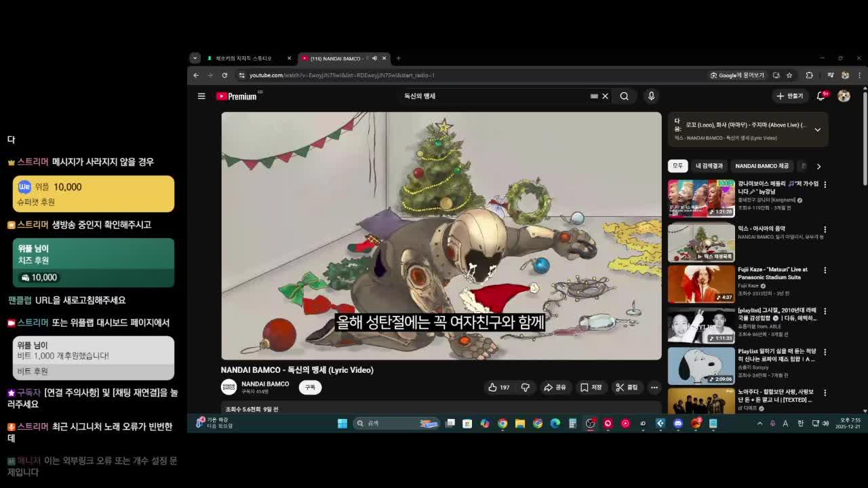
Task: Subscribe via the 구독 button
Action: (311, 387)
